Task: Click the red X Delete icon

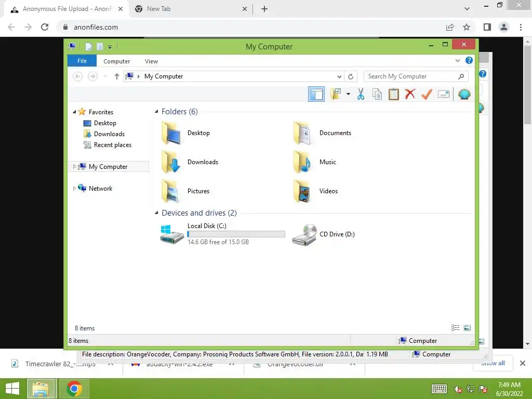Action: 410,94
